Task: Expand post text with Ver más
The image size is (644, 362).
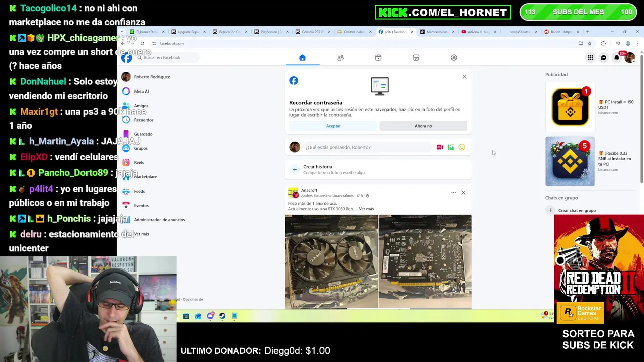Action: 366,209
